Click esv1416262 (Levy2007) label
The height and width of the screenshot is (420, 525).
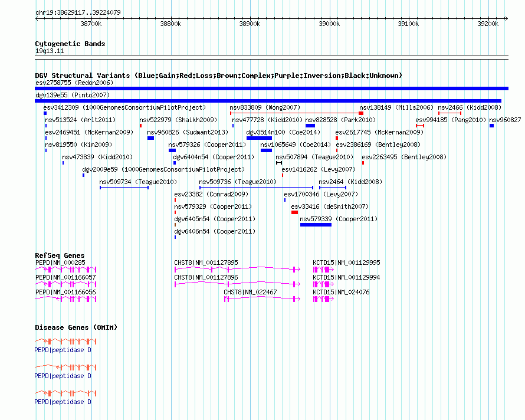click(x=319, y=169)
